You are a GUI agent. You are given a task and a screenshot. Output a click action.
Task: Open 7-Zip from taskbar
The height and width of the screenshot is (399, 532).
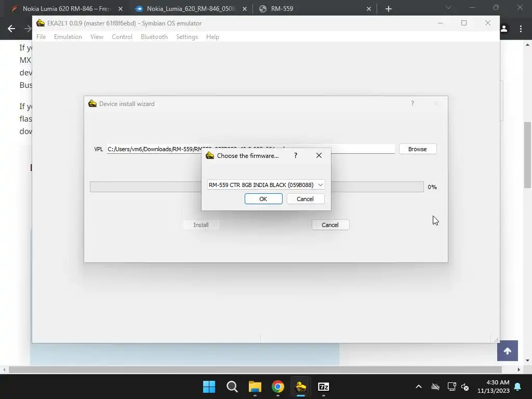[x=324, y=387]
